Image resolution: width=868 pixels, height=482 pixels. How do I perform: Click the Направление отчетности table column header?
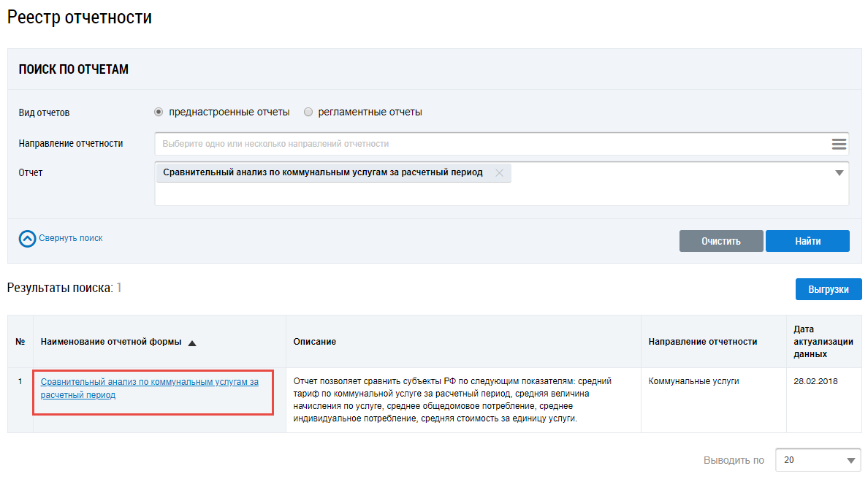point(702,342)
